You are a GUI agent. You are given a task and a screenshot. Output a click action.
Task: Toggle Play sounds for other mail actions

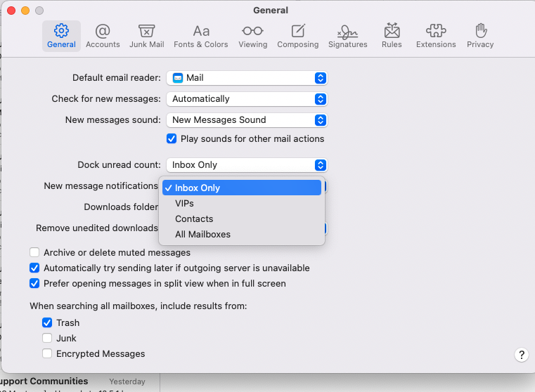(172, 138)
